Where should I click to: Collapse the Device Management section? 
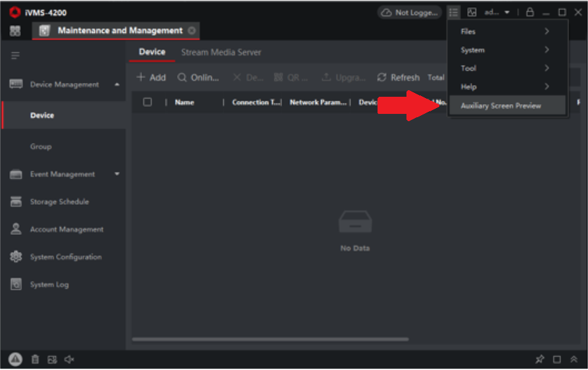click(x=117, y=84)
